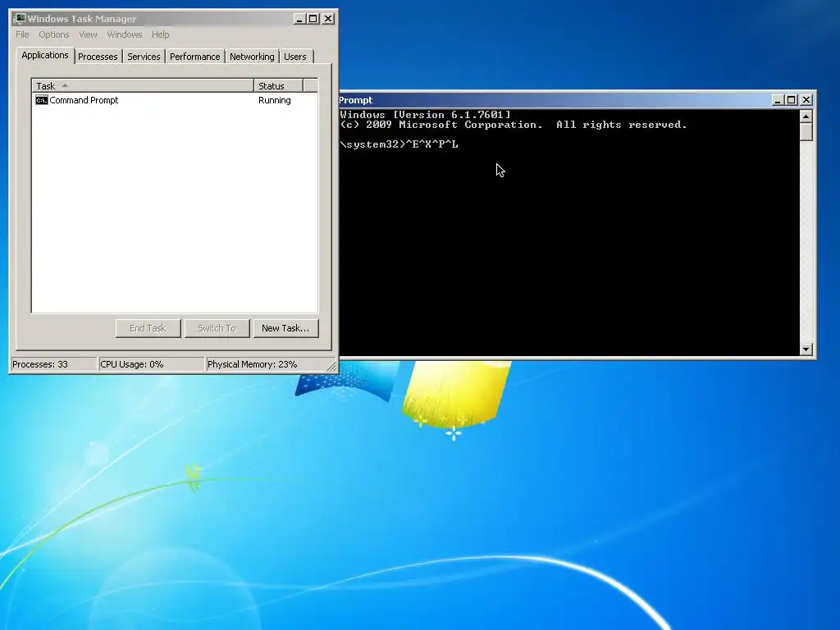The height and width of the screenshot is (630, 840).
Task: Click CPU Usage: 0% in the status bar
Action: click(x=151, y=364)
